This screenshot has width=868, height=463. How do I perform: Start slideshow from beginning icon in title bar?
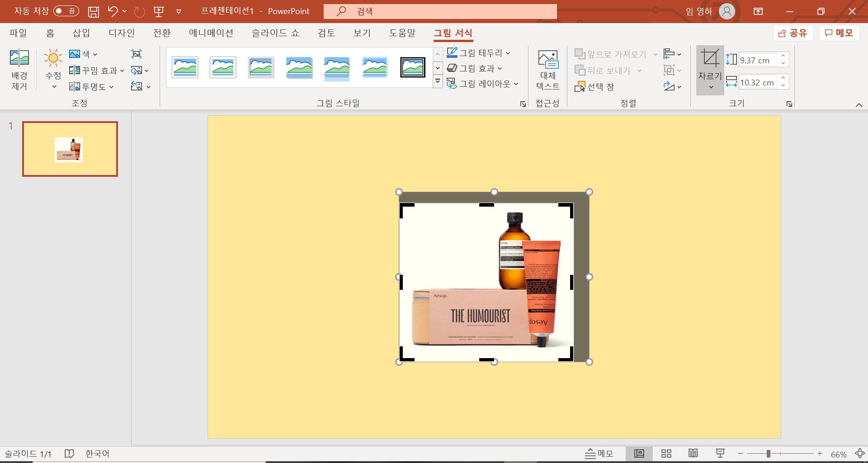(159, 11)
